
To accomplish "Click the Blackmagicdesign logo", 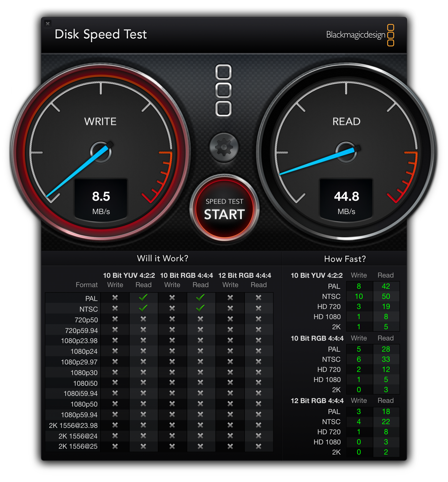I will pos(360,35).
